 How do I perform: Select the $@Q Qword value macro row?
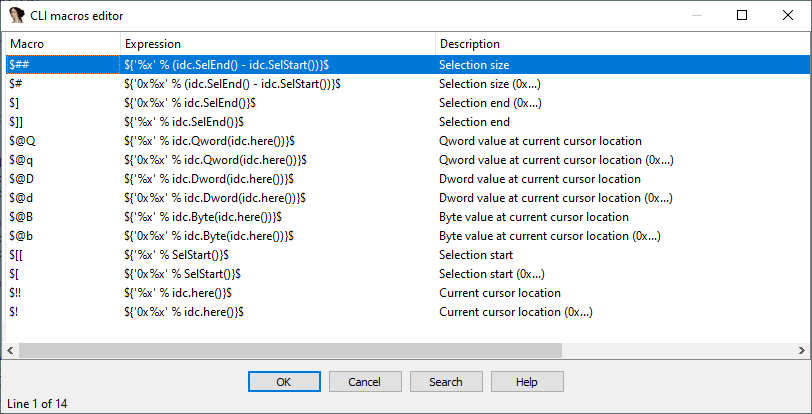(x=407, y=141)
